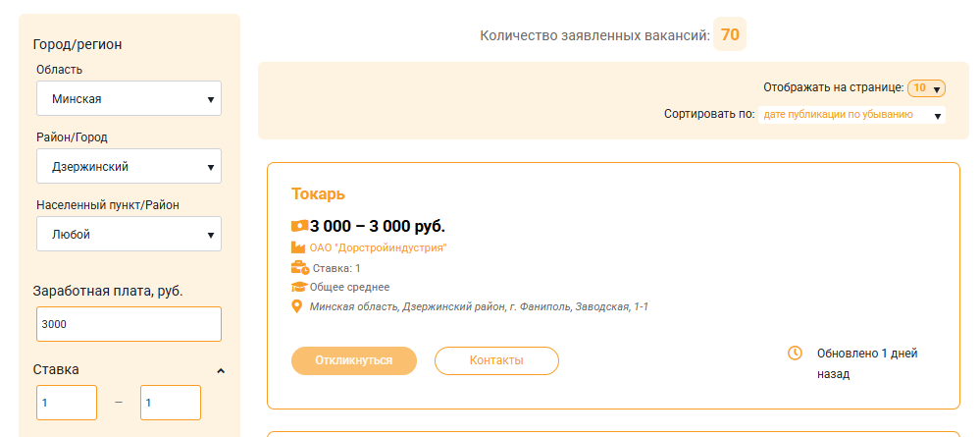Open the Контакты button for the Токарь vacancy
980x437 pixels.
tap(496, 360)
